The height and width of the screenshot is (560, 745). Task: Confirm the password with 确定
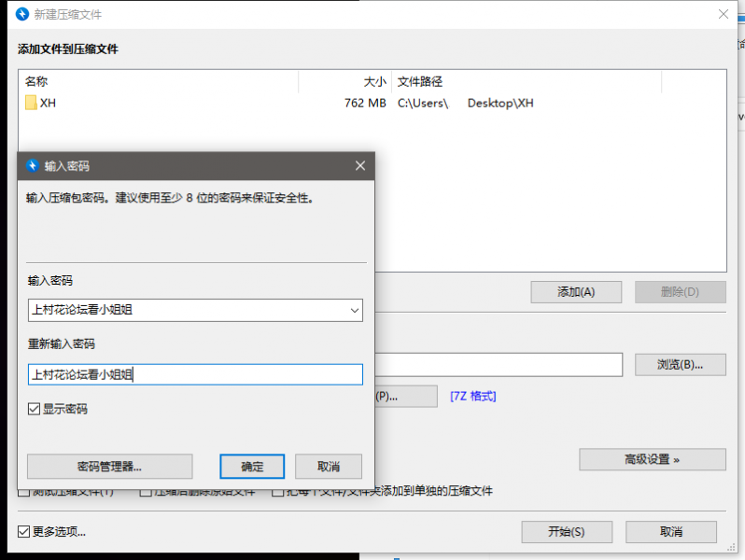pyautogui.click(x=252, y=467)
